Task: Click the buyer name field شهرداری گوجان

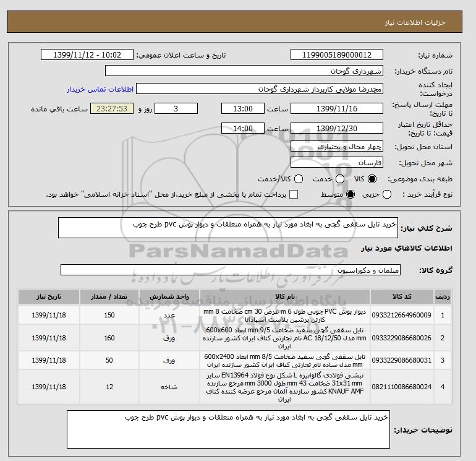Action: pos(244,71)
